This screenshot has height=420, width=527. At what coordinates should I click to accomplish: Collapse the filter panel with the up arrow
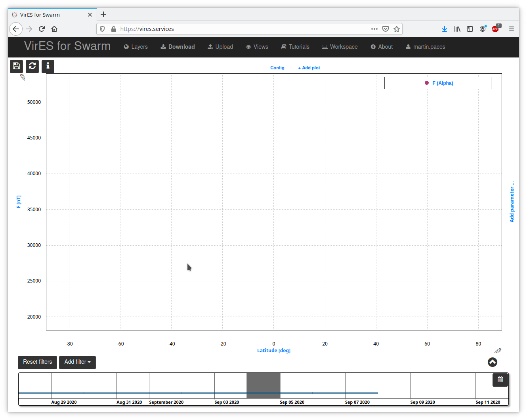[492, 362]
